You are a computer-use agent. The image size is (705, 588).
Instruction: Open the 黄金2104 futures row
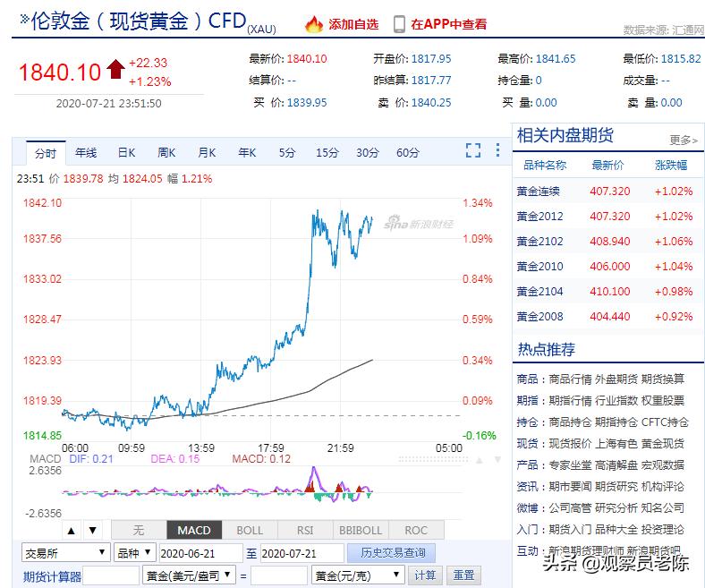click(x=607, y=292)
